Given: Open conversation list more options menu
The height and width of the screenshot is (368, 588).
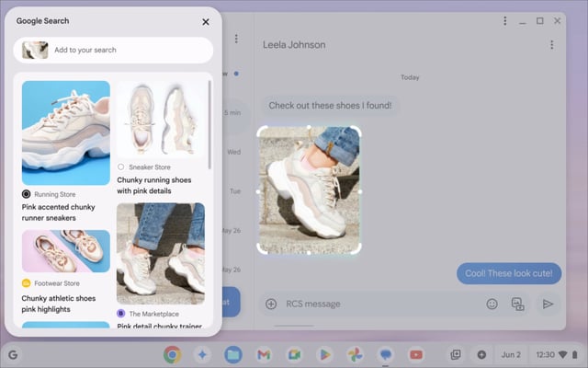Looking at the screenshot, I should tap(236, 39).
